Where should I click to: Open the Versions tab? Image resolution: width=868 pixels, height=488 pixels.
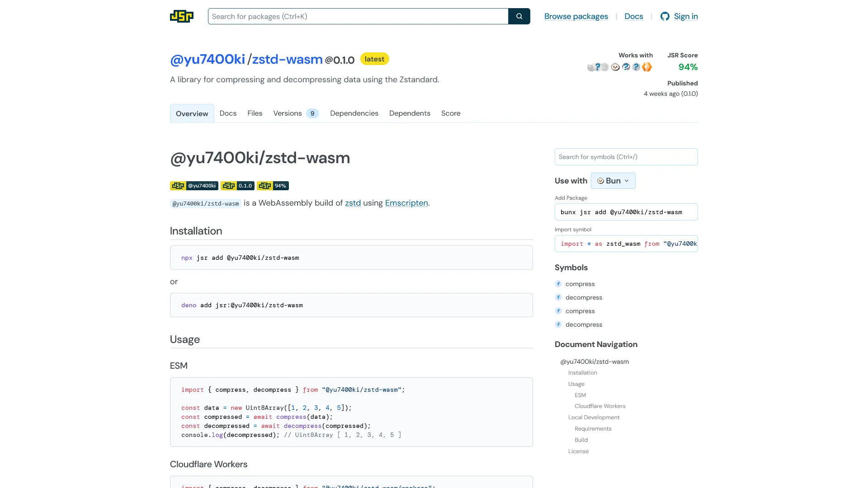(x=296, y=113)
